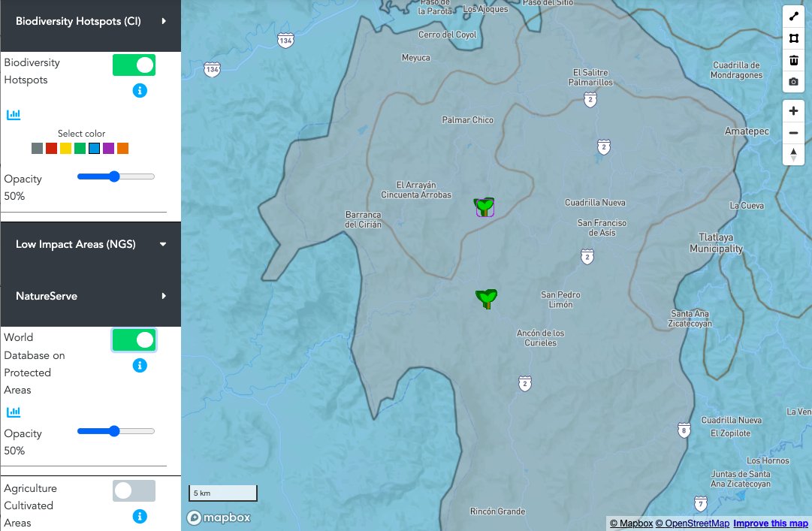Select the polygon drawing tool
This screenshot has height=531, width=812.
[x=793, y=38]
